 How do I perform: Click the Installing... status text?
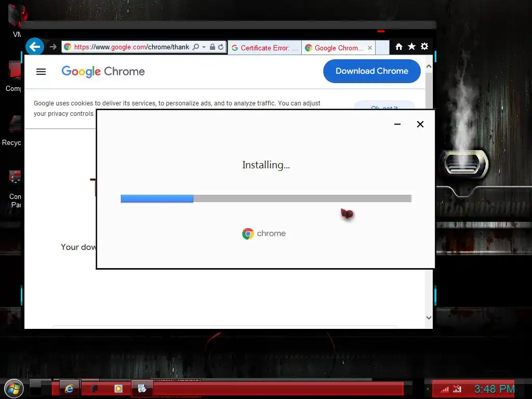pos(266,165)
